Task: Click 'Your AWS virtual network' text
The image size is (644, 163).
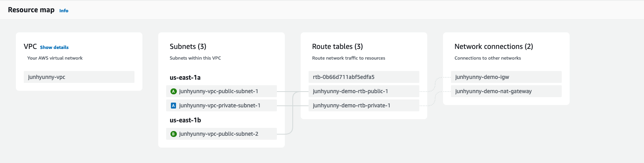Action: pos(55,58)
